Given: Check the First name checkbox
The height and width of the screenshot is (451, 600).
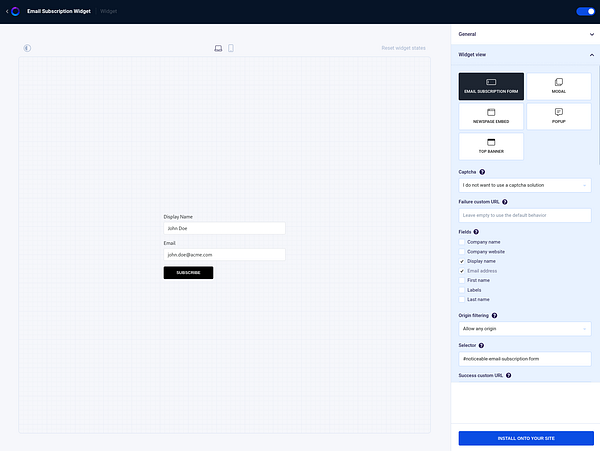Looking at the screenshot, I should click(x=462, y=280).
